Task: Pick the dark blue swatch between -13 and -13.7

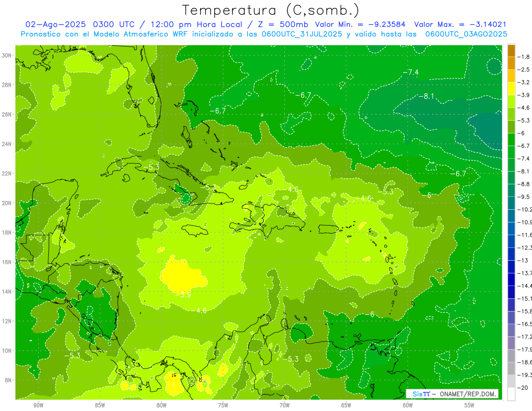Action: [x=511, y=266]
